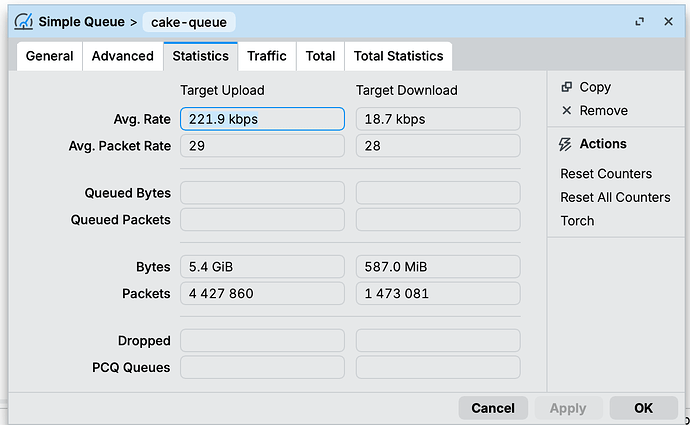Click download Avg. Packet Rate field 28
690x425 pixels.
pyautogui.click(x=438, y=146)
